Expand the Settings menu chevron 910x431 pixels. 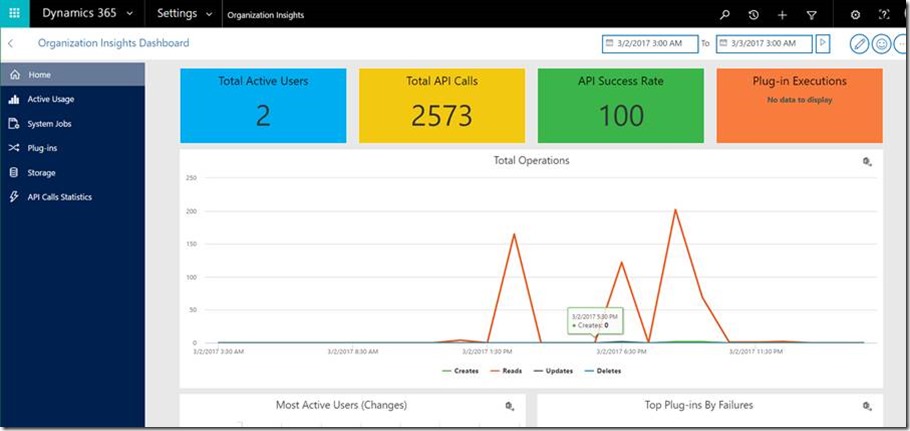coord(209,15)
